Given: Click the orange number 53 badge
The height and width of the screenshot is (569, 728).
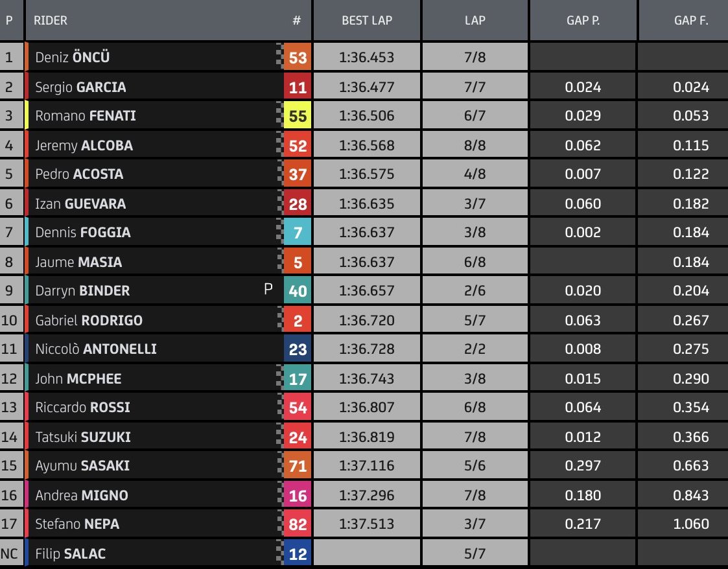Looking at the screenshot, I should pyautogui.click(x=297, y=57).
